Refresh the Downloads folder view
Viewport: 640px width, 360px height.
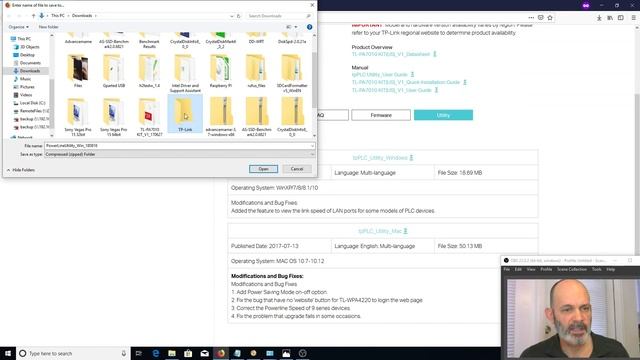tap(239, 16)
